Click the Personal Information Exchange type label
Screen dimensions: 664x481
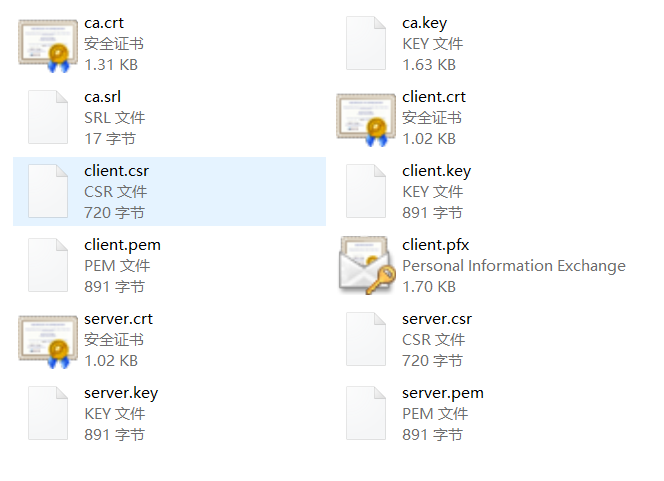pyautogui.click(x=513, y=266)
